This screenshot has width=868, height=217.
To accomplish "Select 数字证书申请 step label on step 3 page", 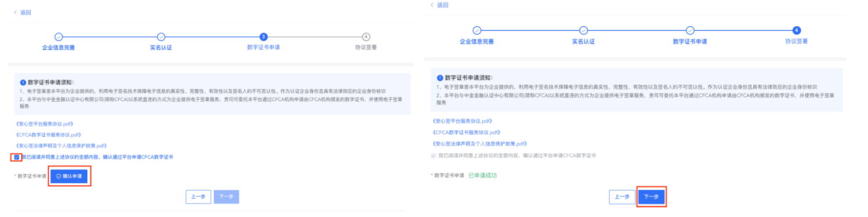I will [x=263, y=48].
